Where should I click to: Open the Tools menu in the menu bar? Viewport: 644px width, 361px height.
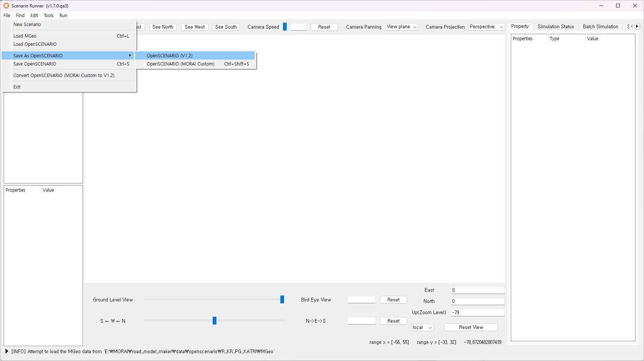pyautogui.click(x=49, y=16)
